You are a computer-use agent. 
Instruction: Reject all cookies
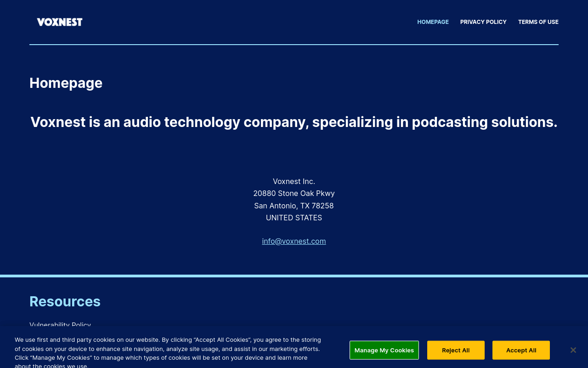[456, 350]
